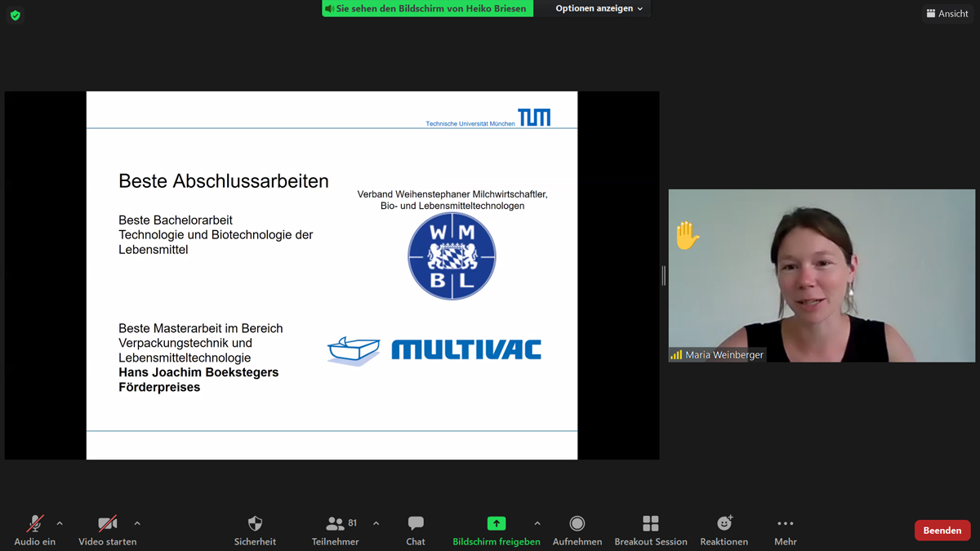Screen dimensions: 980x551
Task: Open the Reaktionen emoji menu
Action: point(724,530)
